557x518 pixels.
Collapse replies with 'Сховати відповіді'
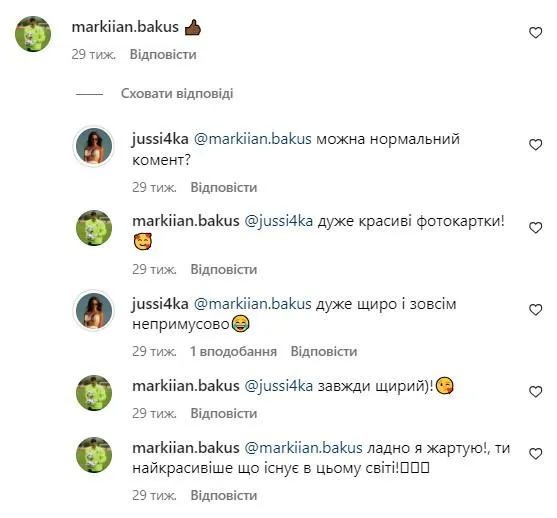coord(177,93)
